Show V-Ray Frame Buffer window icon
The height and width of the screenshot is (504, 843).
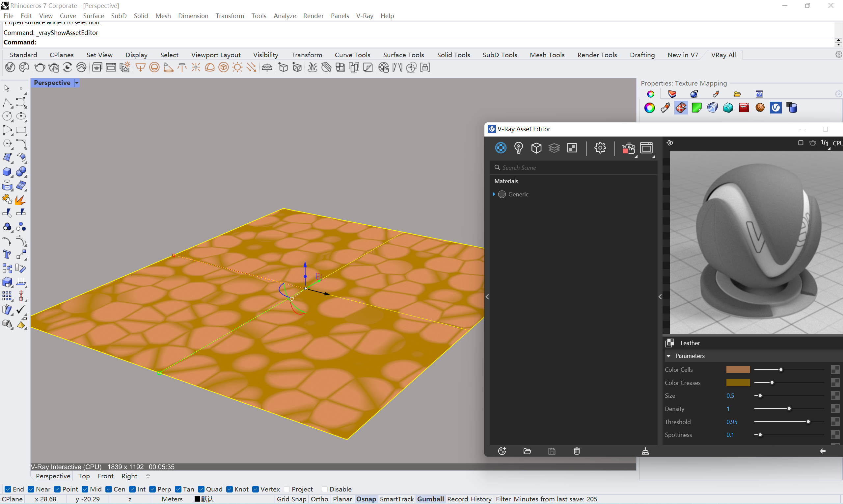click(646, 148)
